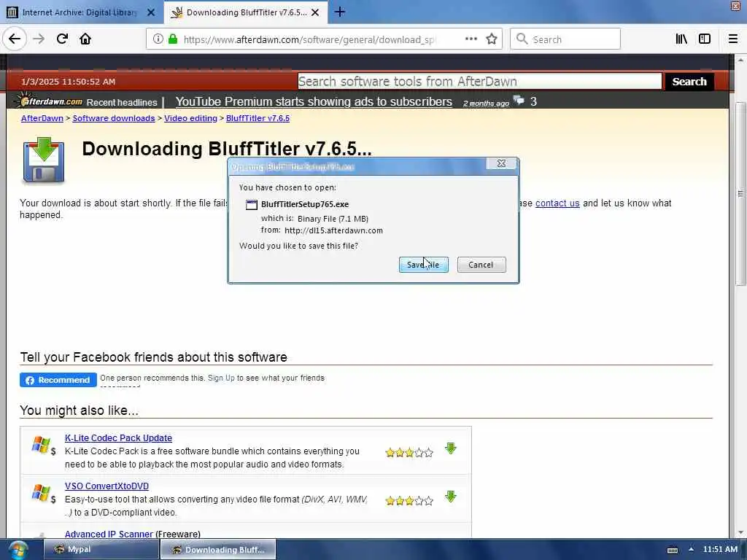Open AfterDawn breadcrumb link

point(42,118)
